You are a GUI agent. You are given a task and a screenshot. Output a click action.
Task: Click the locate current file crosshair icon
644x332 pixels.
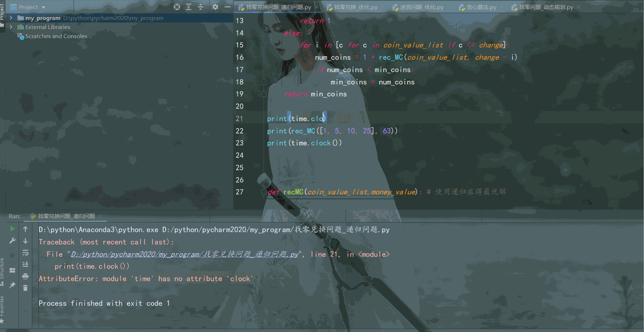(x=177, y=7)
